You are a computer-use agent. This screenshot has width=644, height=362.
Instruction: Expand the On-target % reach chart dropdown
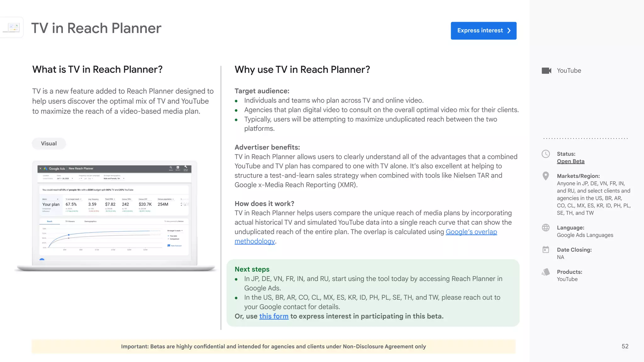coord(182,231)
